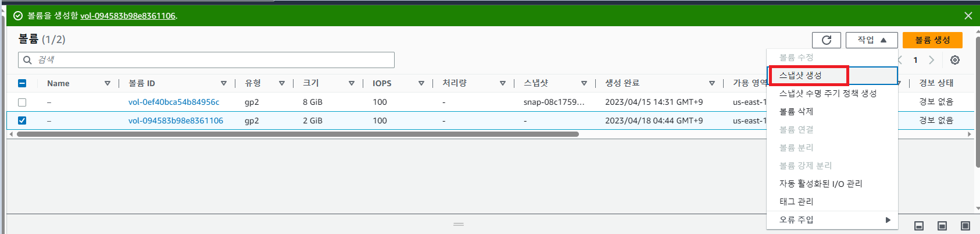
Task: Open the volume ID link in banner
Action: click(x=128, y=16)
